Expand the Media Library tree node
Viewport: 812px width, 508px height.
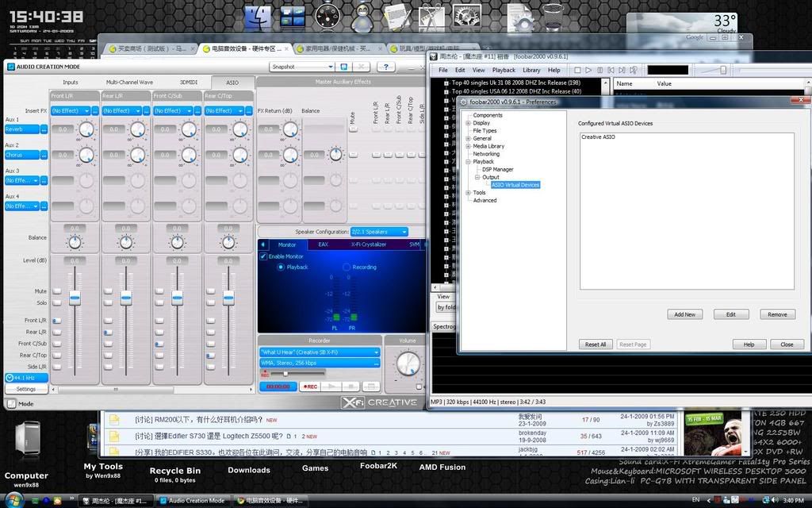(x=468, y=146)
